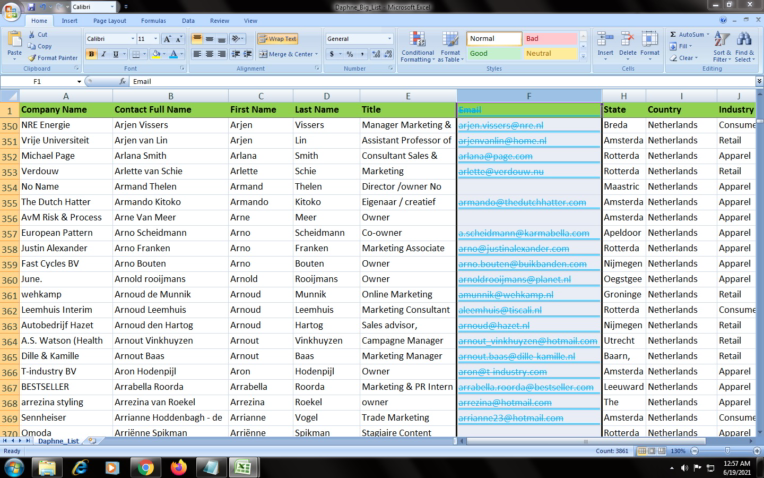764x478 pixels.
Task: Decrease font size with Shrink Font icon
Action: pos(178,39)
